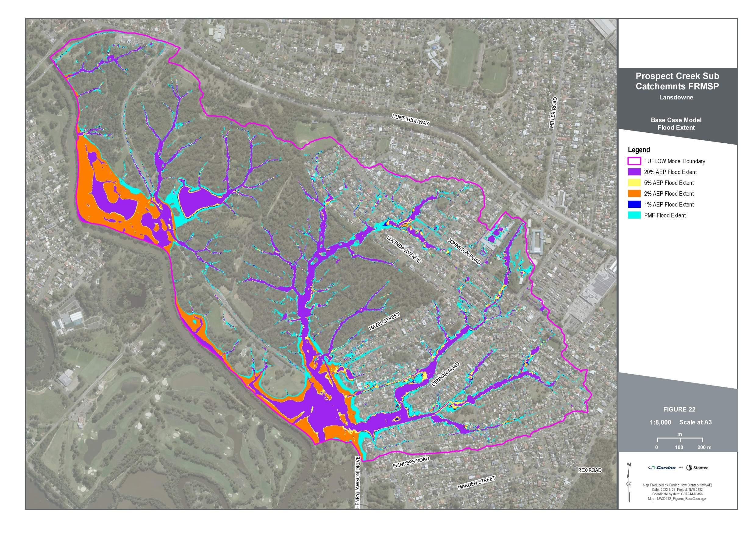Viewport: 756px width, 535px height.
Task: Click the Legend heading text
Action: pos(639,150)
